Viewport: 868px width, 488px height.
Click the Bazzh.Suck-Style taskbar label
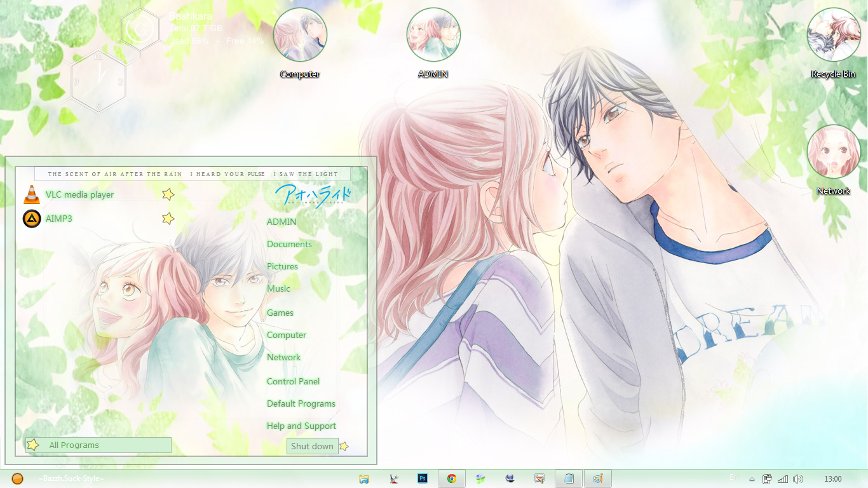click(71, 478)
